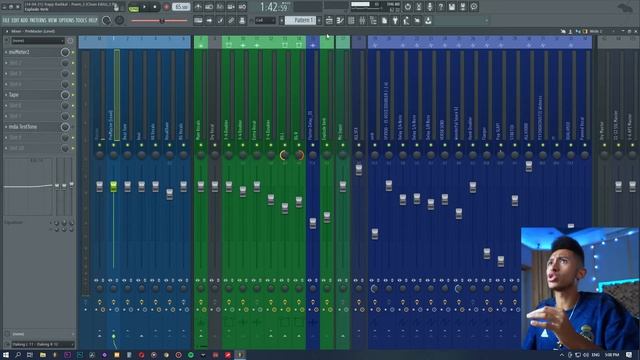The image size is (640, 360).
Task: Mute insert 15 blue track LED
Action: (313, 145)
